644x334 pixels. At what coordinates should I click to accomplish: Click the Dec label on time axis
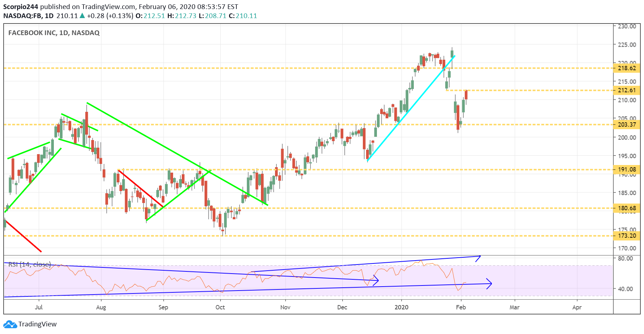point(342,307)
